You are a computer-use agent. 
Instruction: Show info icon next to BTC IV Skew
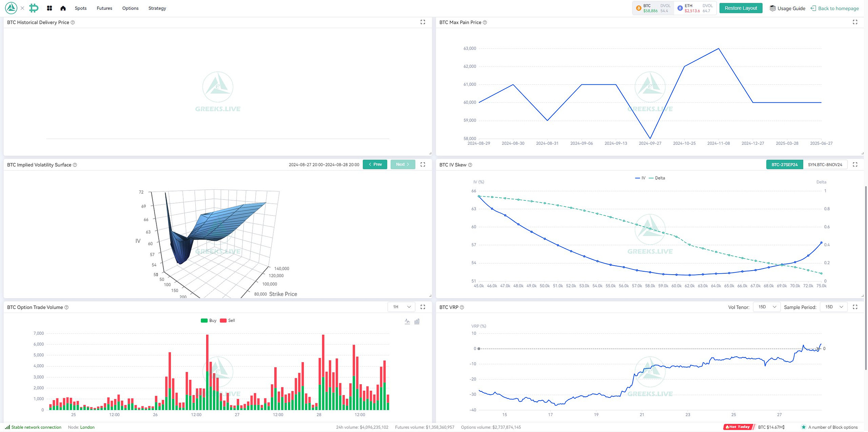470,165
